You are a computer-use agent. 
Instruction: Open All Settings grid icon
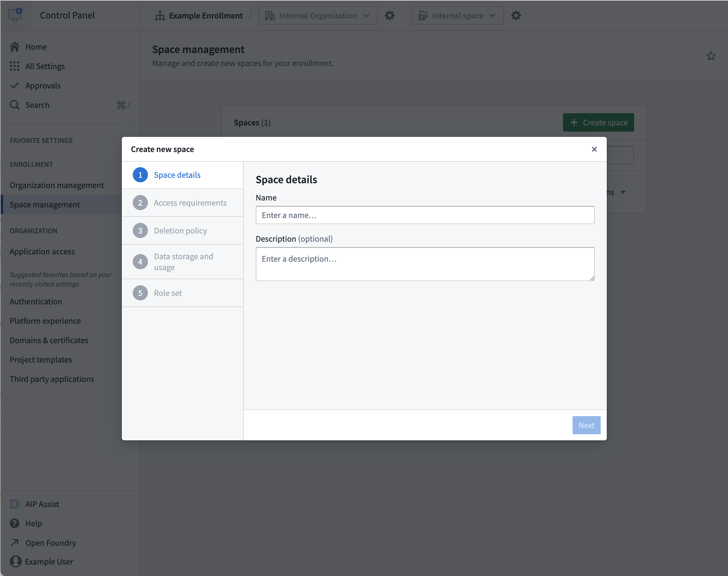click(15, 66)
